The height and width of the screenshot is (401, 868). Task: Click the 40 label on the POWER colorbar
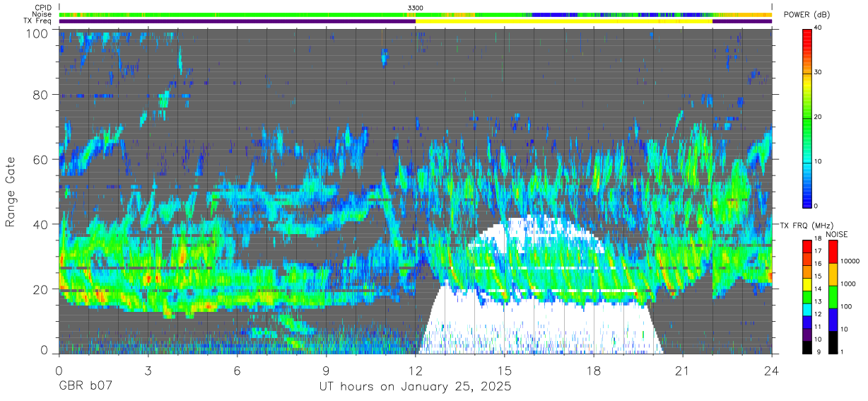[x=818, y=28]
